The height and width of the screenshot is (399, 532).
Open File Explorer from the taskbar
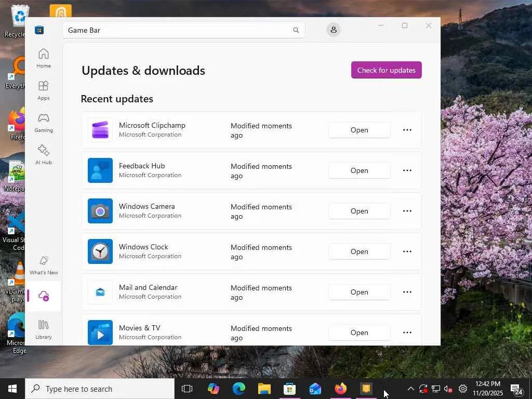point(264,389)
